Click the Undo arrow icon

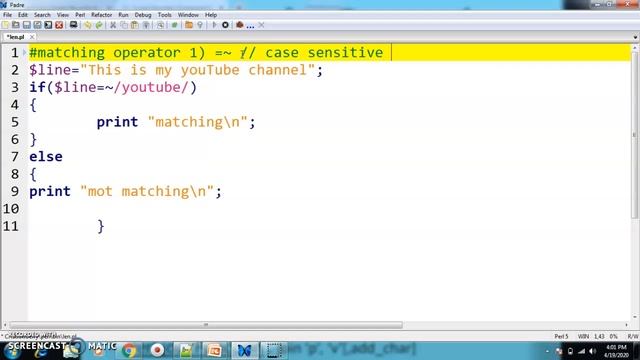pyautogui.click(x=88, y=25)
